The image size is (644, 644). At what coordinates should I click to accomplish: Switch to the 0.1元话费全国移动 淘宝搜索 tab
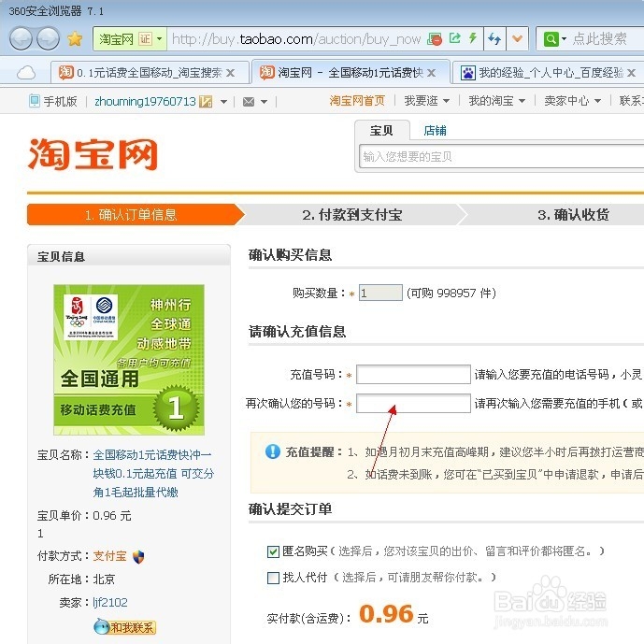[x=148, y=73]
